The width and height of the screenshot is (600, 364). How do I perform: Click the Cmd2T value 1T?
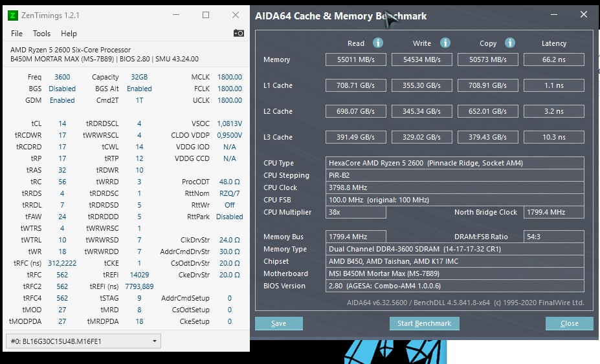139,100
